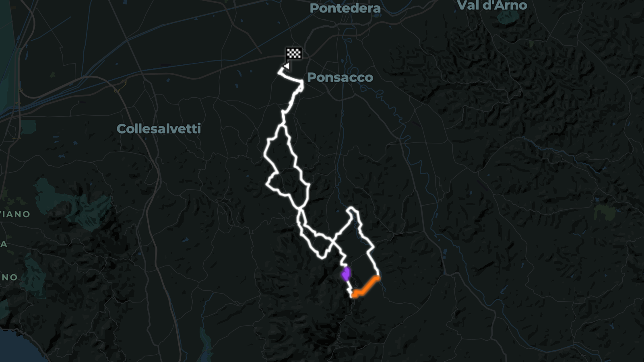Click the Pontedera city label
644x362 pixels.
[345, 8]
